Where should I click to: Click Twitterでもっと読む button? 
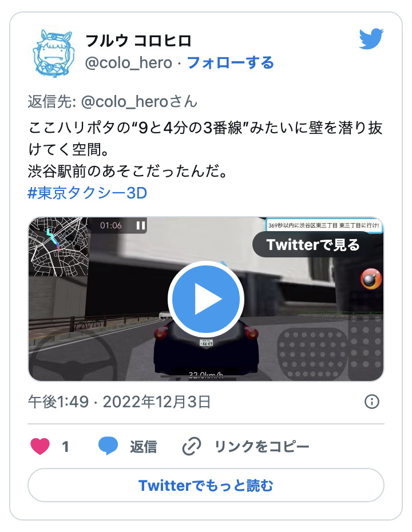[206, 485]
